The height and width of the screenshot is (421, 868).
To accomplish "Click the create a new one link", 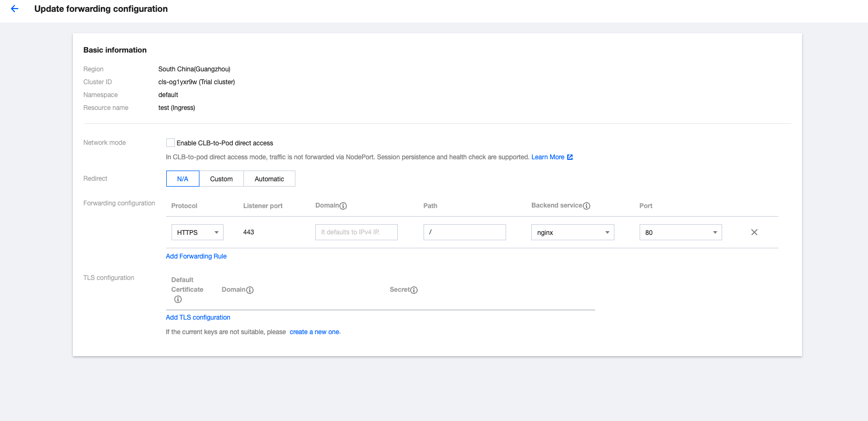I will click(314, 332).
